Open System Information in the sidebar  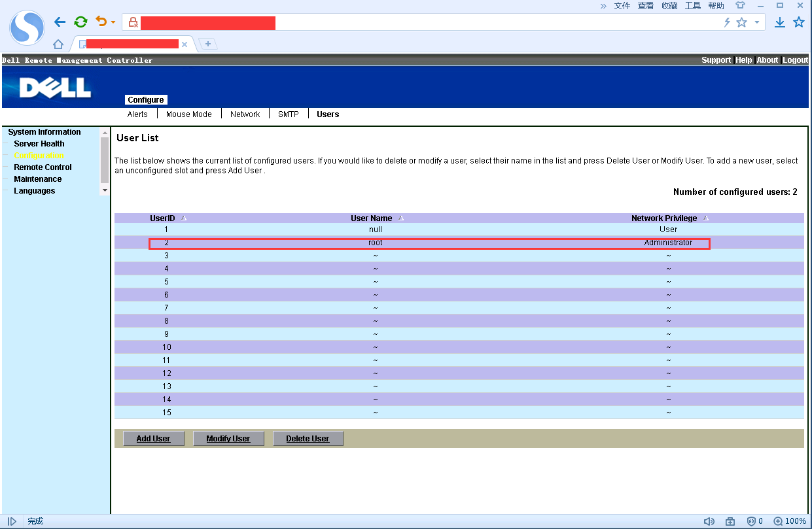(44, 132)
